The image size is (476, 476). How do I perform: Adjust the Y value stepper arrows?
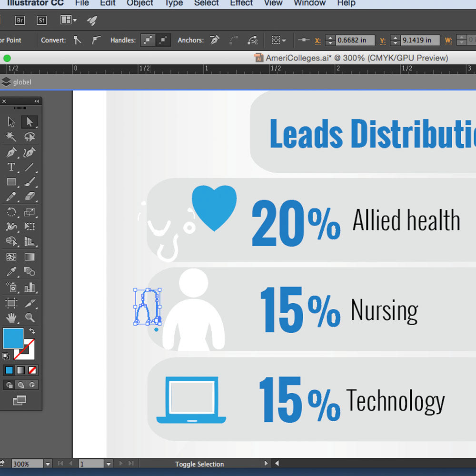coord(395,40)
